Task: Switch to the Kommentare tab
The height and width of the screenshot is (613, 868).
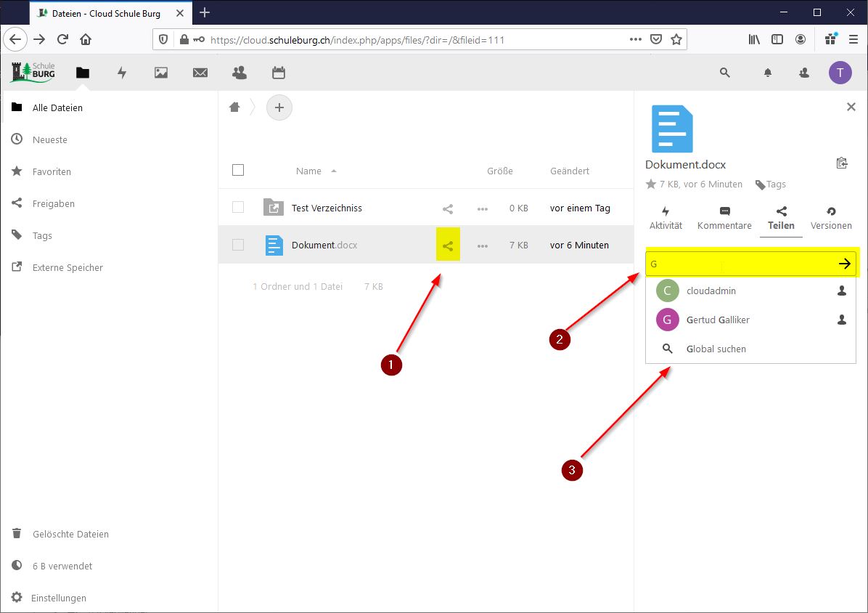Action: (x=724, y=218)
